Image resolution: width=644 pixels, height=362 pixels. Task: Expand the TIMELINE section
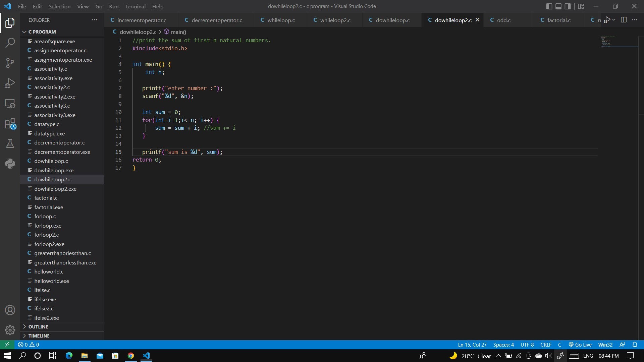coord(39,336)
